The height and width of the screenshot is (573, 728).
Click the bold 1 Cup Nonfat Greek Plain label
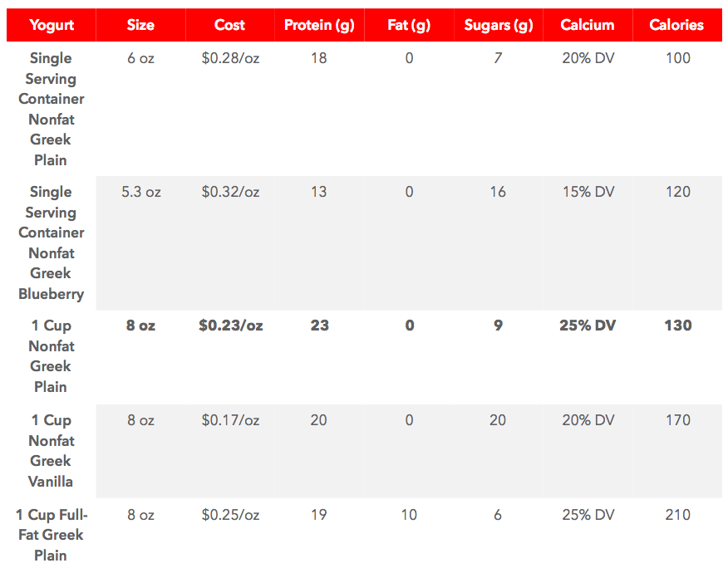[51, 356]
